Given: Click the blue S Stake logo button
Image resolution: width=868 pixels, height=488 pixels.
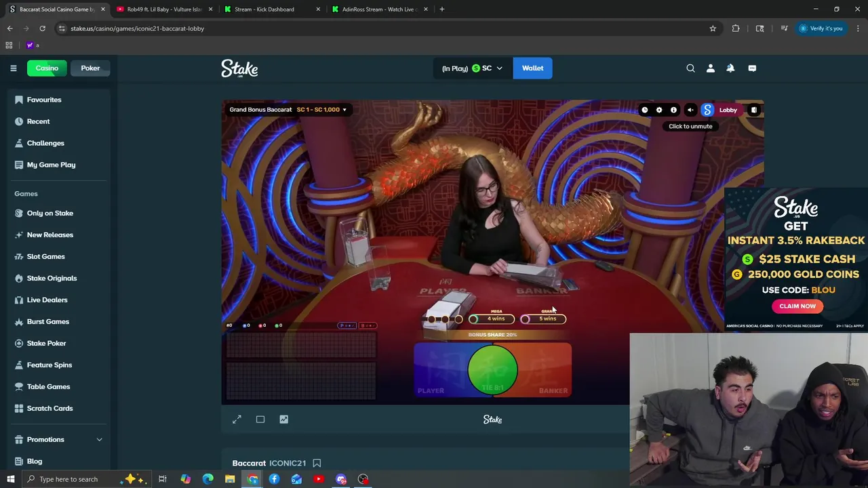Looking at the screenshot, I should point(707,110).
